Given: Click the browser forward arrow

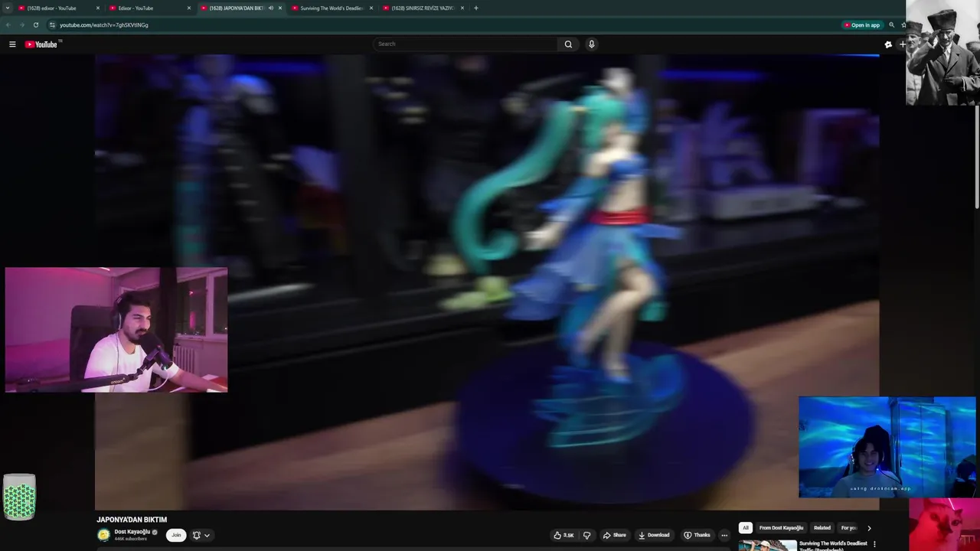Looking at the screenshot, I should tap(21, 25).
